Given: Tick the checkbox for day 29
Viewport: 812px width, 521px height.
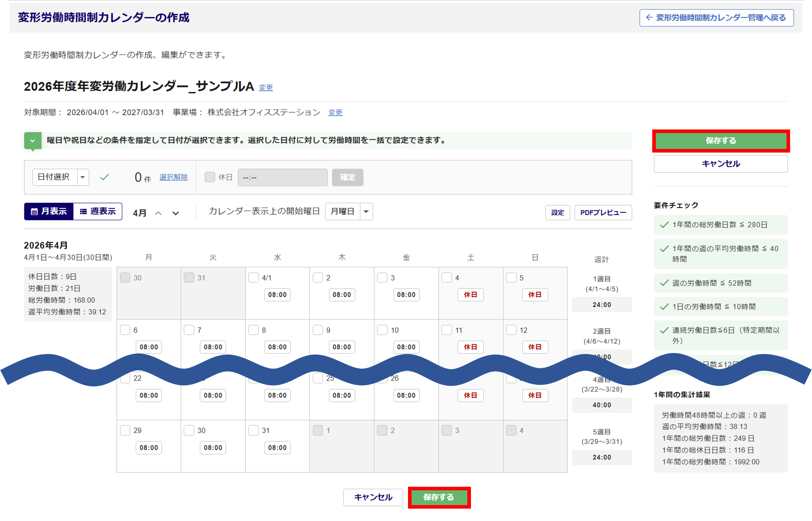Looking at the screenshot, I should tap(125, 430).
